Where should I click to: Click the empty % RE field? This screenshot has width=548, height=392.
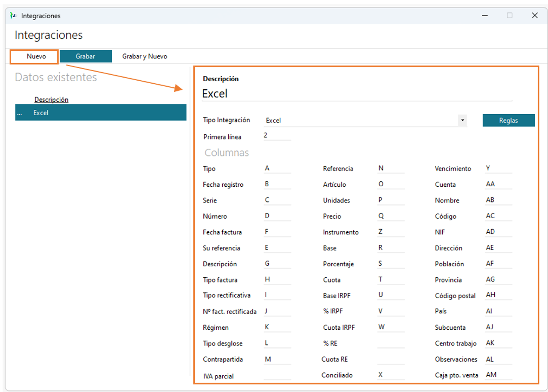click(x=391, y=343)
